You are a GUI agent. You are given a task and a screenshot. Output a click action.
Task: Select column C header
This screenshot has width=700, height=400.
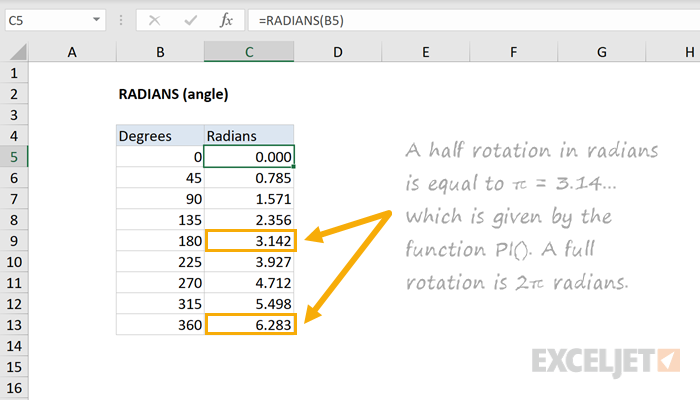[249, 51]
